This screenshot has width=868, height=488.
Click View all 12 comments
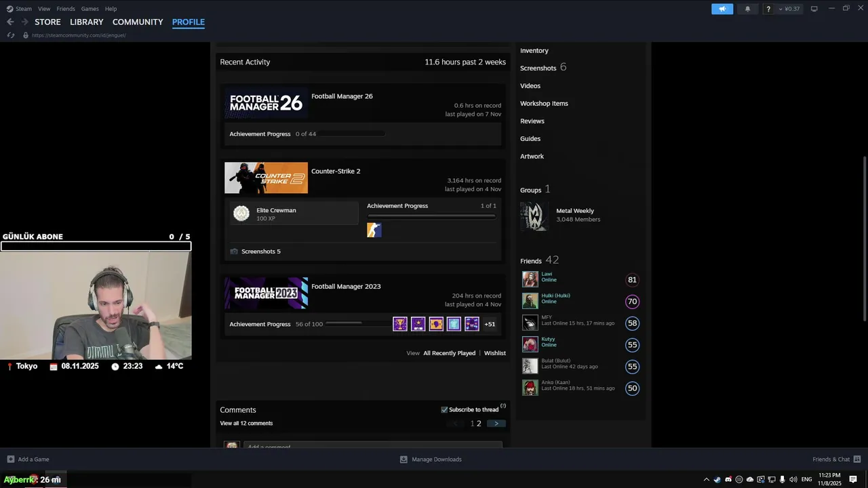[246, 424]
